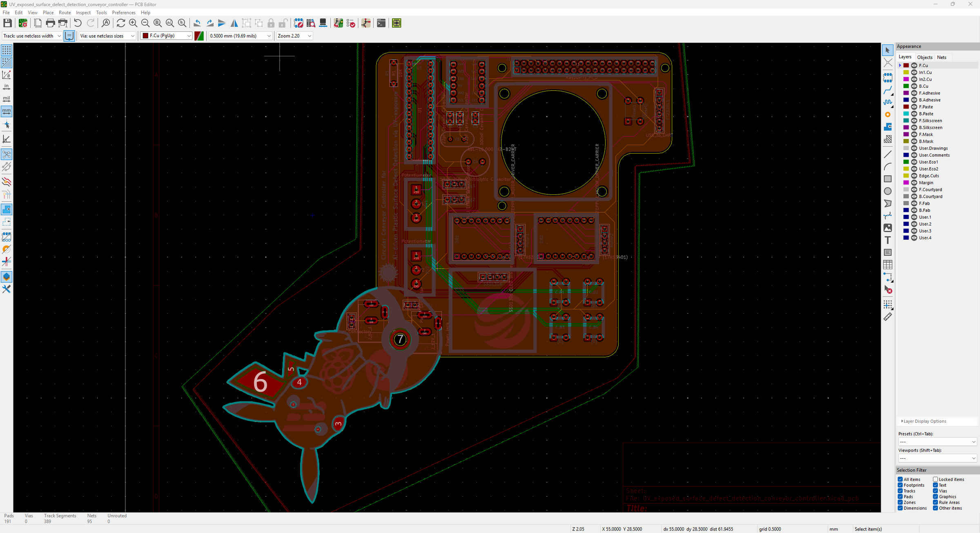Open the Route menu
The image size is (980, 533).
coord(65,13)
